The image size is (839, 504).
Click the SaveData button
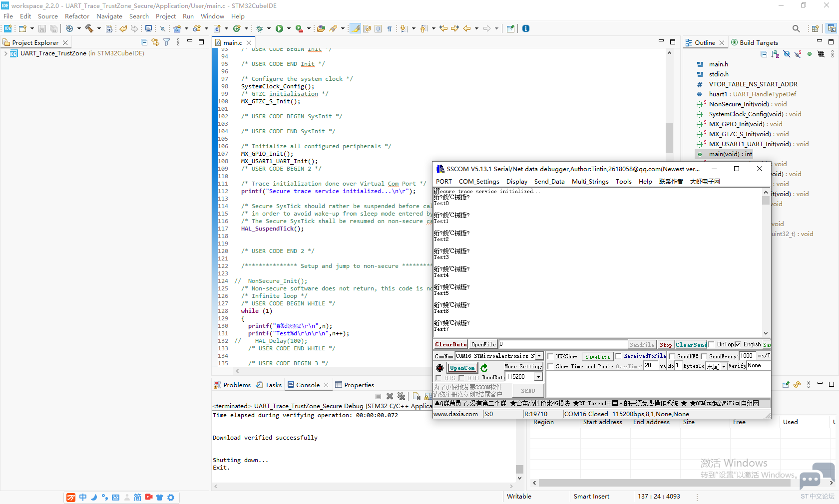pos(597,357)
